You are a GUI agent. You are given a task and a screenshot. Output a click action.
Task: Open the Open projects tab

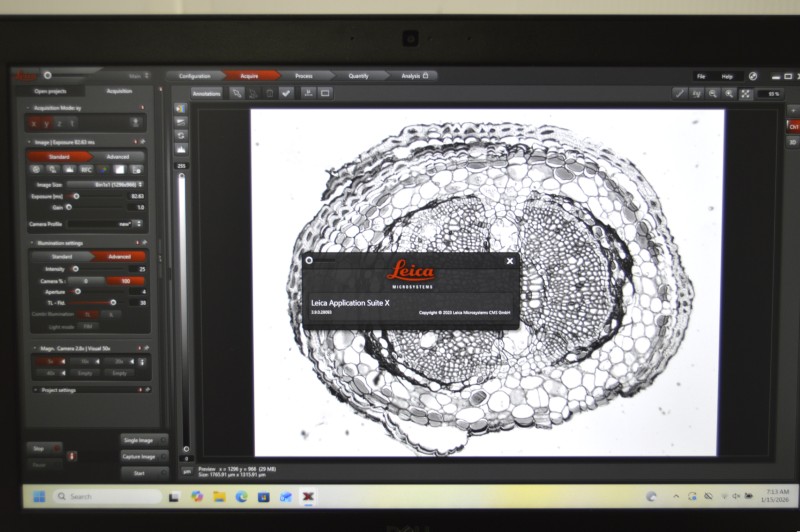coord(51,91)
